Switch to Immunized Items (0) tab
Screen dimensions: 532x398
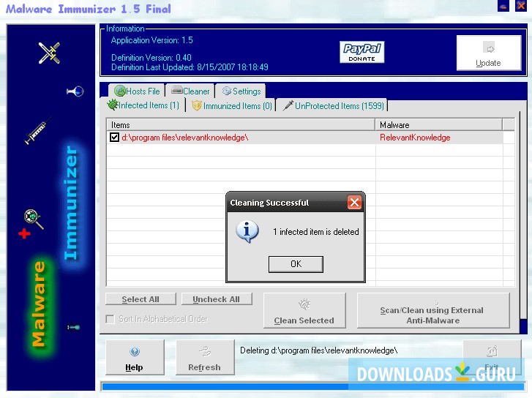232,105
